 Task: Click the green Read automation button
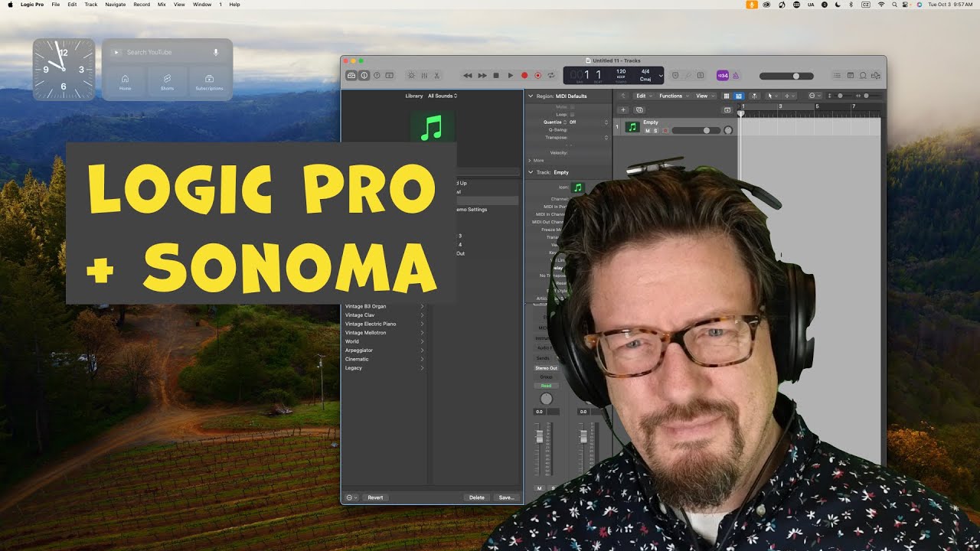546,386
